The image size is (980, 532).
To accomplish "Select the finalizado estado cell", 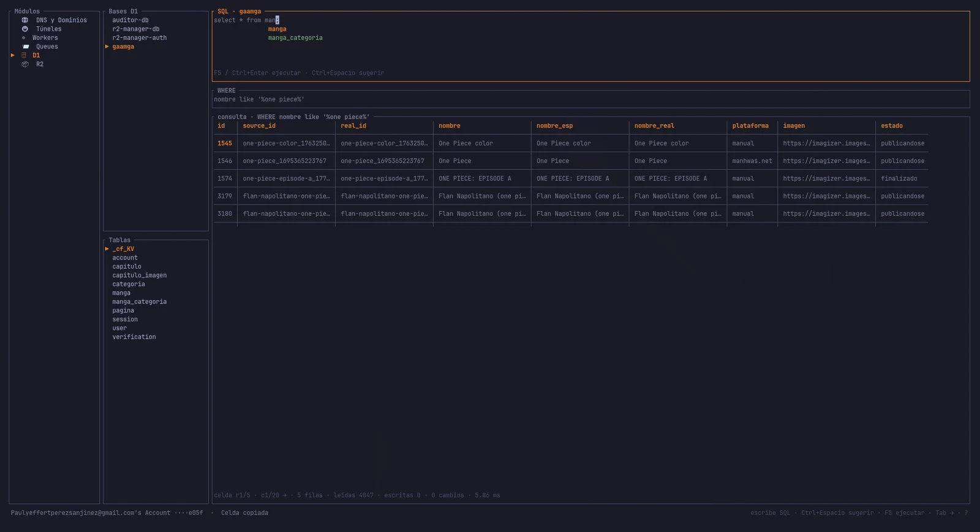I will click(899, 179).
